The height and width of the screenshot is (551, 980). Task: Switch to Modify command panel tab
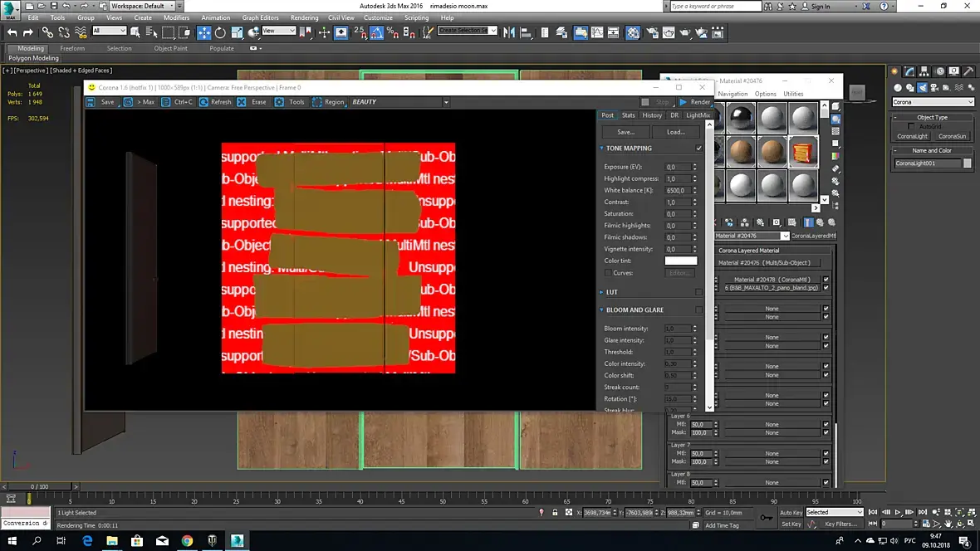909,71
